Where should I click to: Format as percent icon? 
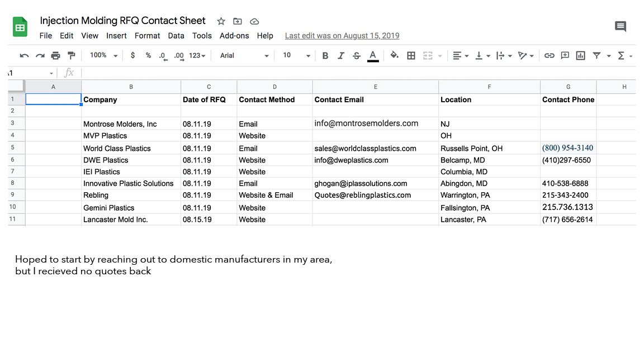pos(148,55)
